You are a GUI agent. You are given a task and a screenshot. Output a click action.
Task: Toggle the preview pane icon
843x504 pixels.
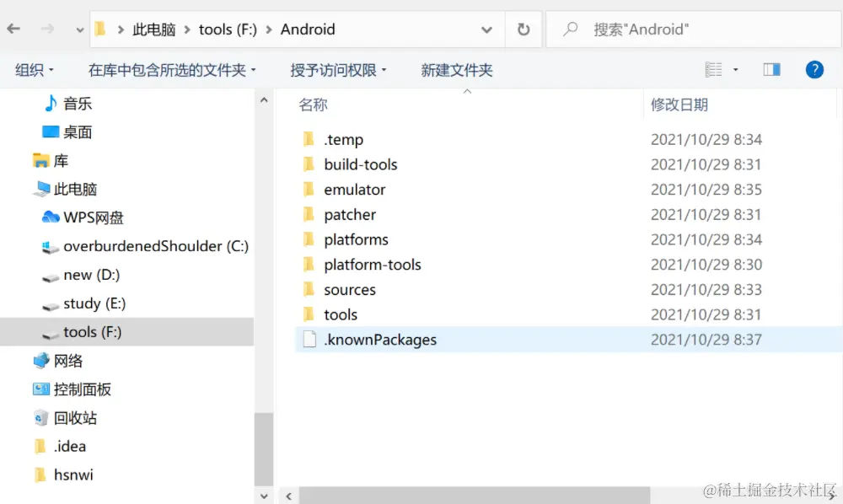click(771, 69)
